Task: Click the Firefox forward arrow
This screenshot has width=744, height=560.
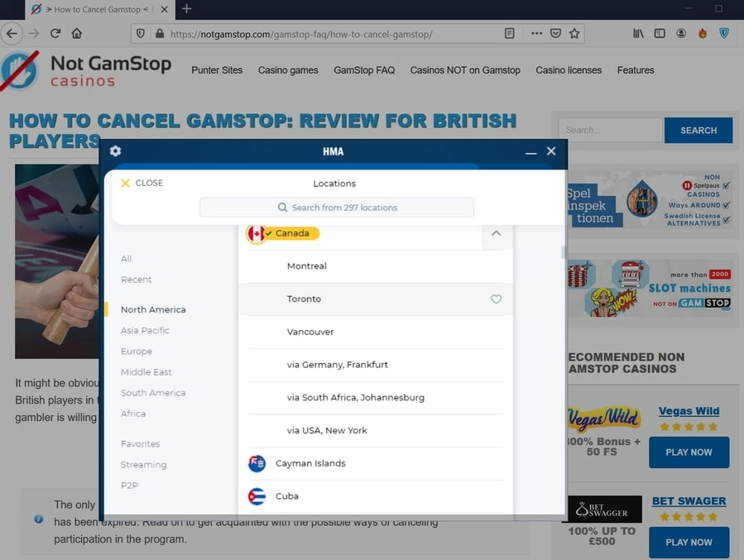Action: (34, 33)
